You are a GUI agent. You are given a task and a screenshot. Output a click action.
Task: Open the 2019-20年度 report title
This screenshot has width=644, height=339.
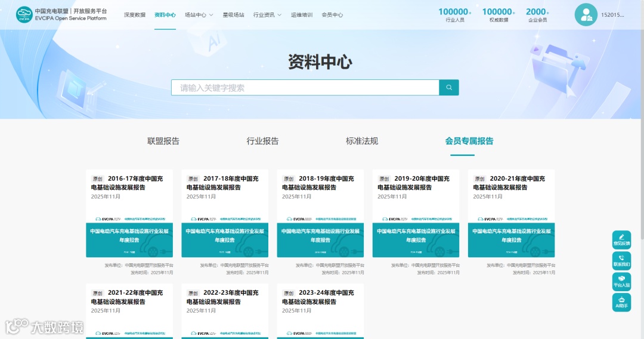(x=414, y=183)
